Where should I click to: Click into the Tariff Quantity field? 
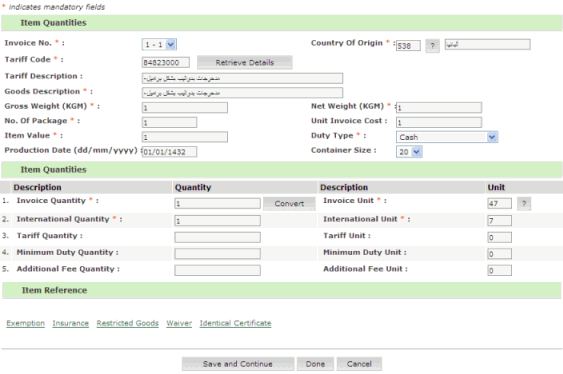click(218, 237)
